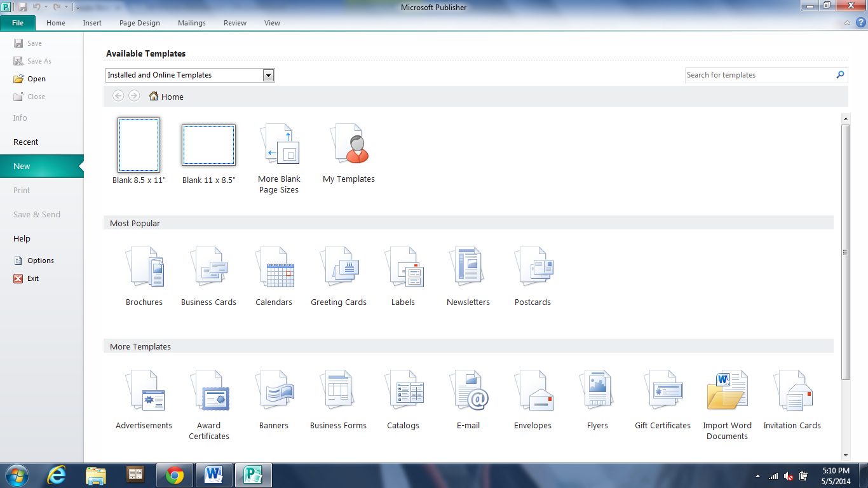Show hidden system tray icons
The height and width of the screenshot is (488, 868).
pyautogui.click(x=757, y=476)
